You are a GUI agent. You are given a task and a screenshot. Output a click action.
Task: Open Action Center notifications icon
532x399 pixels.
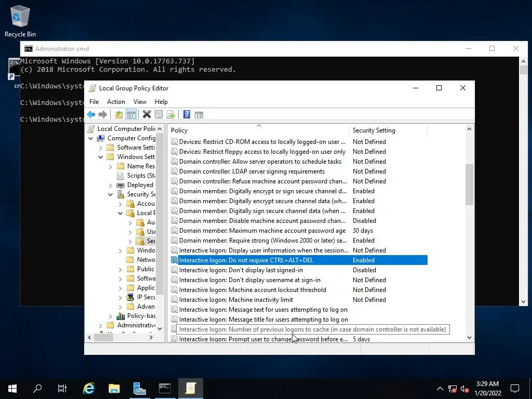click(x=515, y=388)
